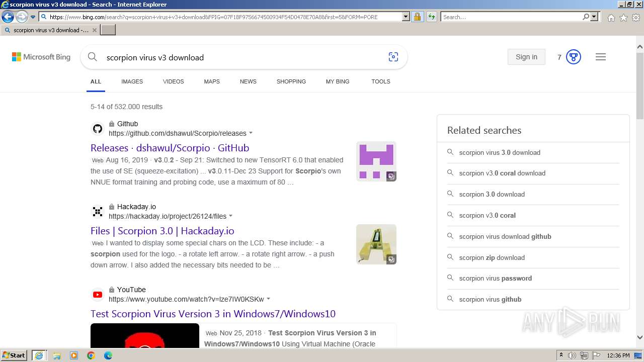Show hidden system tray icons arrow
This screenshot has height=362, width=644.
[561, 355]
